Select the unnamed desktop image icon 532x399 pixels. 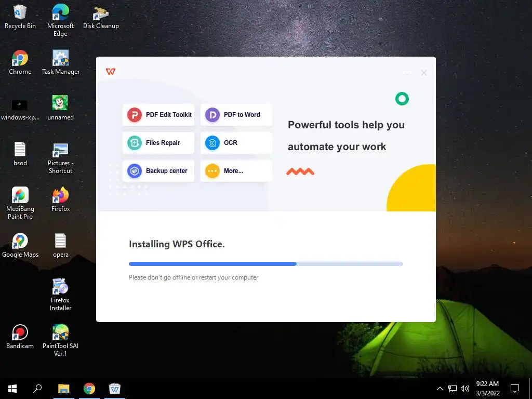tap(60, 109)
